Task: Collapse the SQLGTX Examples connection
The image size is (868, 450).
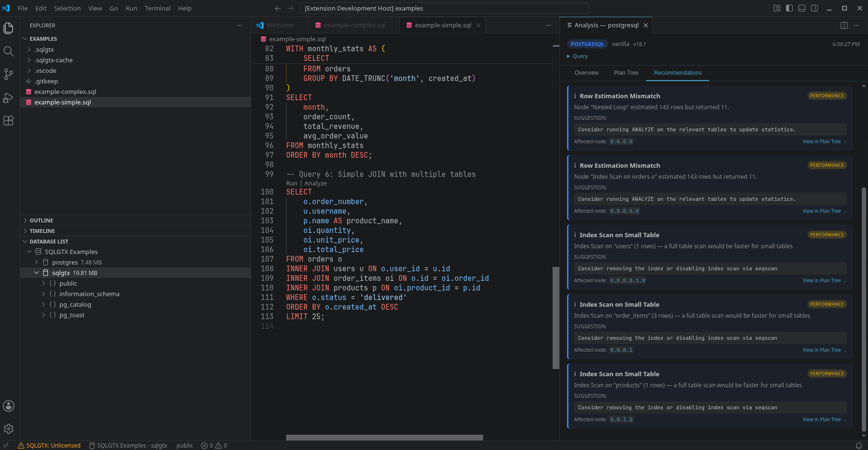Action: coord(29,252)
